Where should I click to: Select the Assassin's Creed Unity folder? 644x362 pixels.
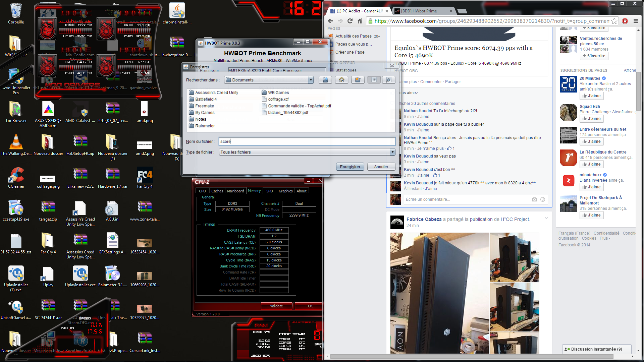[x=213, y=93]
